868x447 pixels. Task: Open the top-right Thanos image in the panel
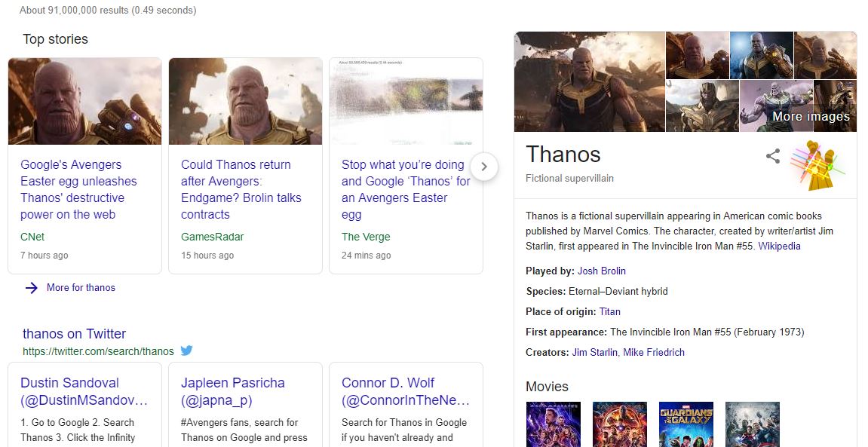[825, 55]
